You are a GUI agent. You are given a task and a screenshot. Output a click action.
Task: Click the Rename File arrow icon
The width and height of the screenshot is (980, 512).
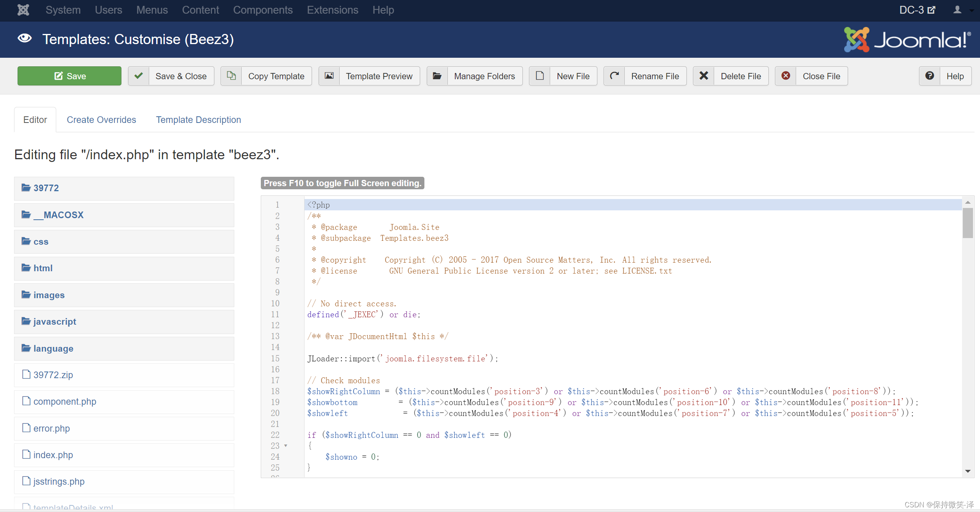(614, 76)
